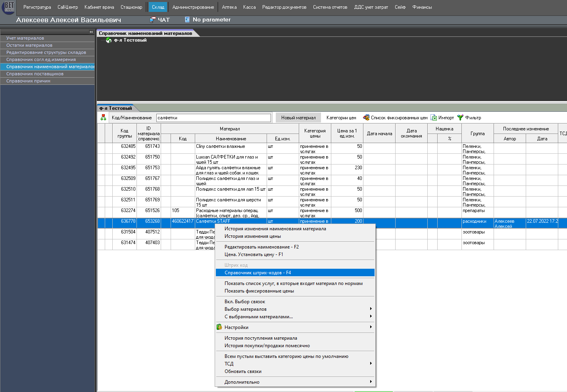567x392 pixels.
Task: Click the No parameter document icon
Action: tap(187, 20)
